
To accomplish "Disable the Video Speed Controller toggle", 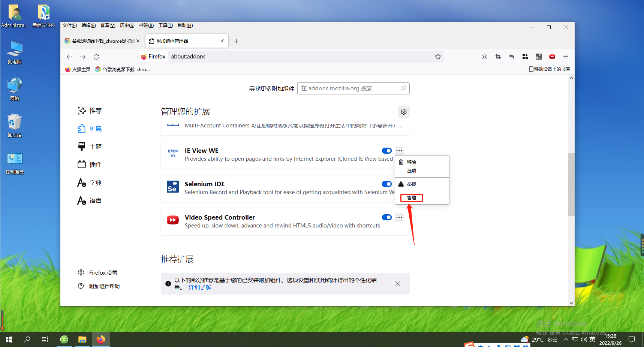I will pos(387,217).
